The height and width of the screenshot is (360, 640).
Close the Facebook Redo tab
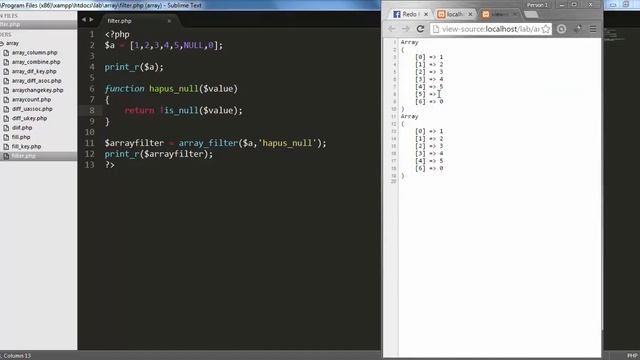pyautogui.click(x=426, y=14)
